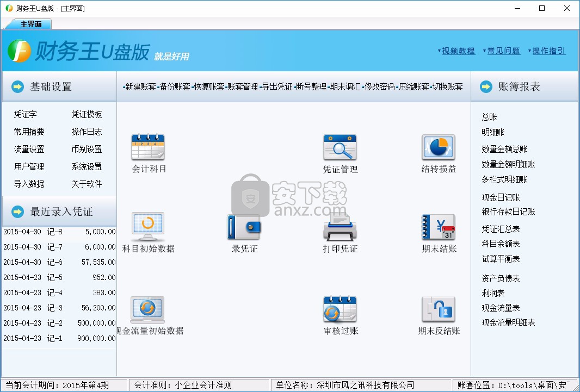The image size is (580, 392).
Task: Select 新建账套 from the top menu
Action: point(140,87)
